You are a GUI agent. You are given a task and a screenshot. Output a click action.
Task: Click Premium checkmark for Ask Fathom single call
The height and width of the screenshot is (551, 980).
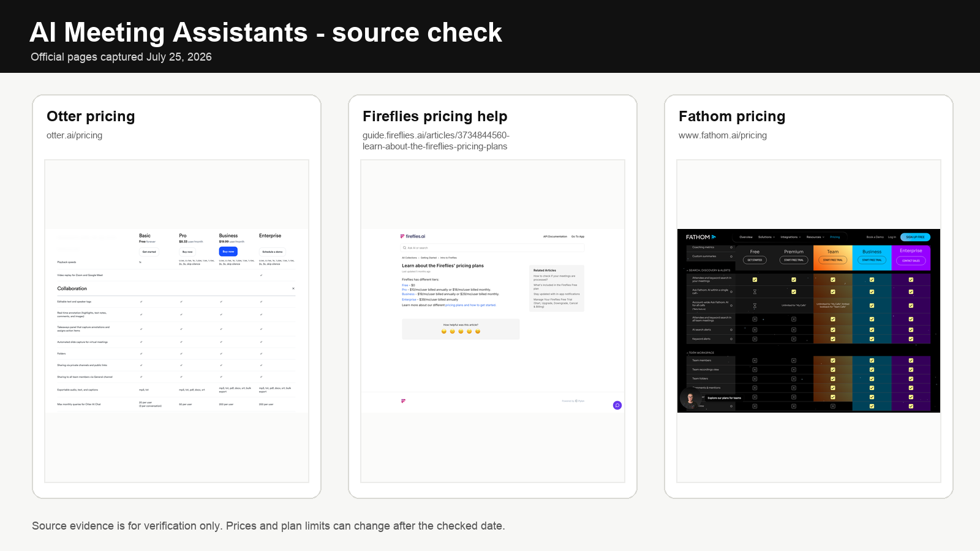click(794, 292)
